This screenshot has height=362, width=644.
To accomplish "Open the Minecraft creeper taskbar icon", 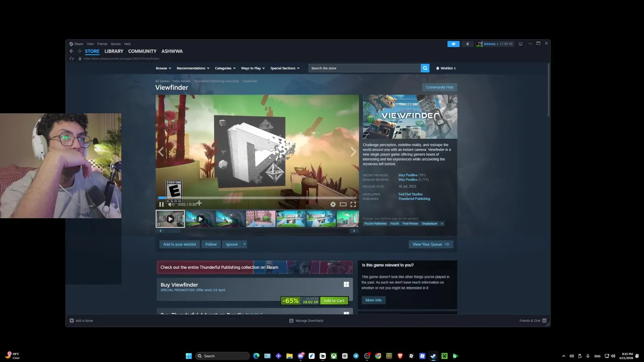I will [444, 356].
